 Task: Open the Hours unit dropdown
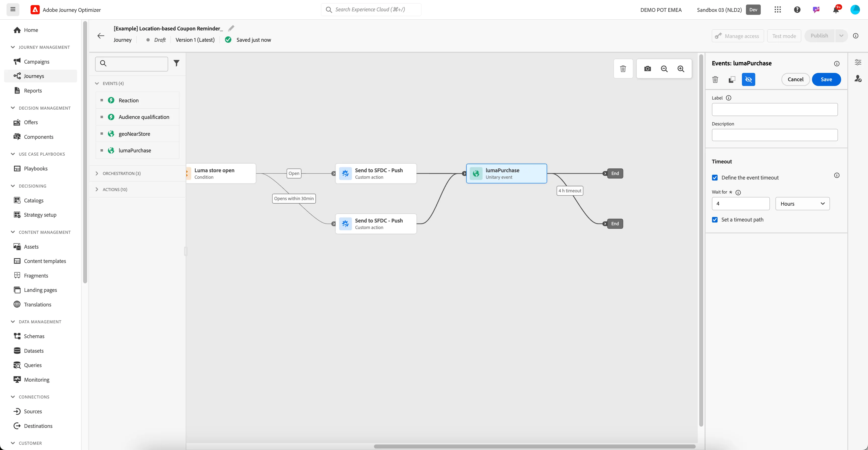click(802, 204)
